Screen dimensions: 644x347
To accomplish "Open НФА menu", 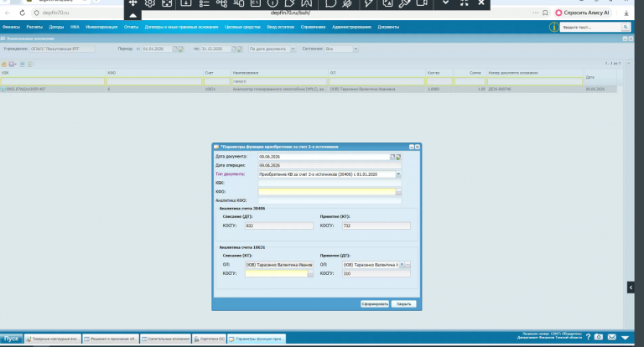I will tap(75, 27).
